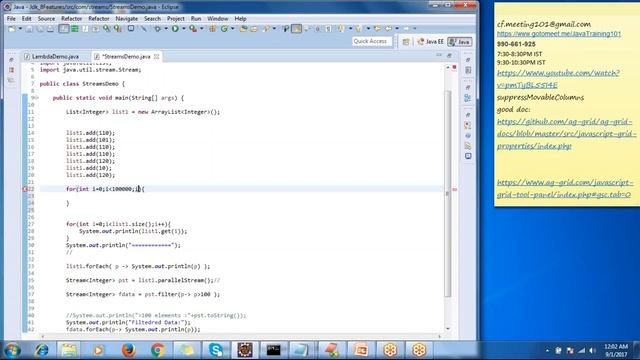
Task: Expand the Run button dropdown arrow
Action: [184, 29]
